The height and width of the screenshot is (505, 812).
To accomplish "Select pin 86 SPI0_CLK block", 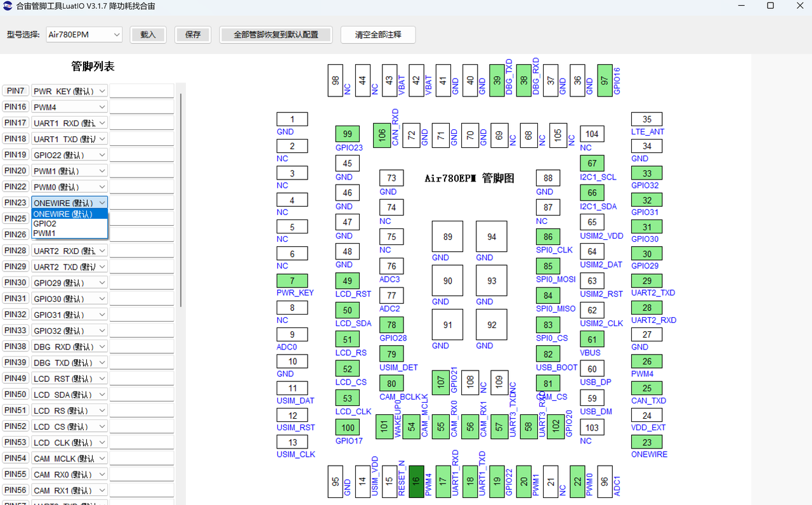I will coord(548,237).
